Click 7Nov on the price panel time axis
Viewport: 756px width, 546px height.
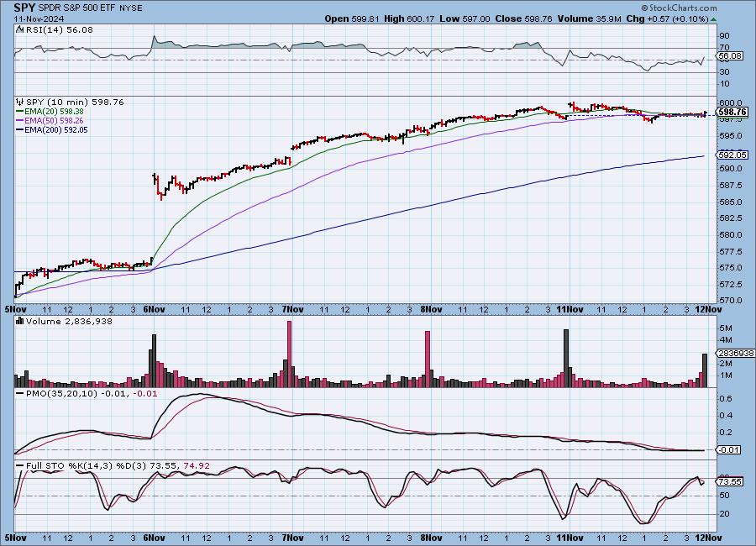pyautogui.click(x=292, y=309)
